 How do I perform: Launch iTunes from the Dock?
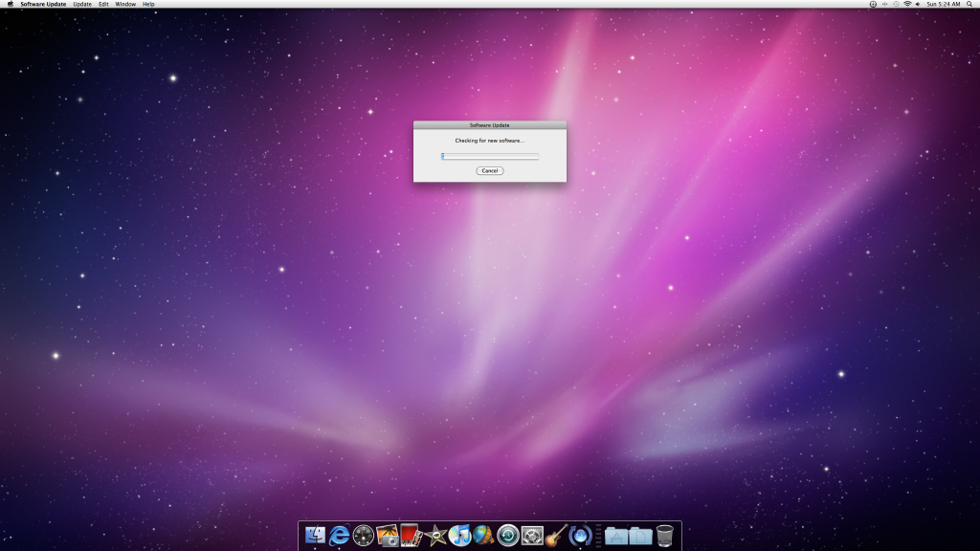click(x=459, y=536)
